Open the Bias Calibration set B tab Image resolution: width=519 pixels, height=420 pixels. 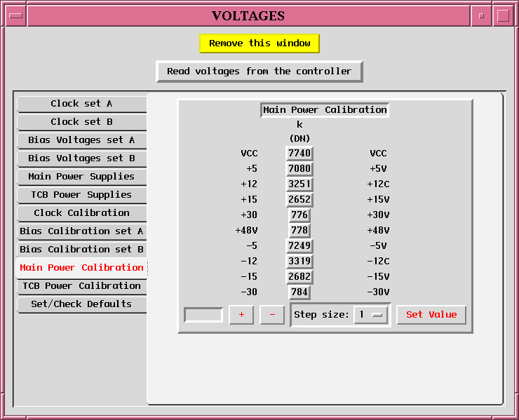click(x=81, y=250)
